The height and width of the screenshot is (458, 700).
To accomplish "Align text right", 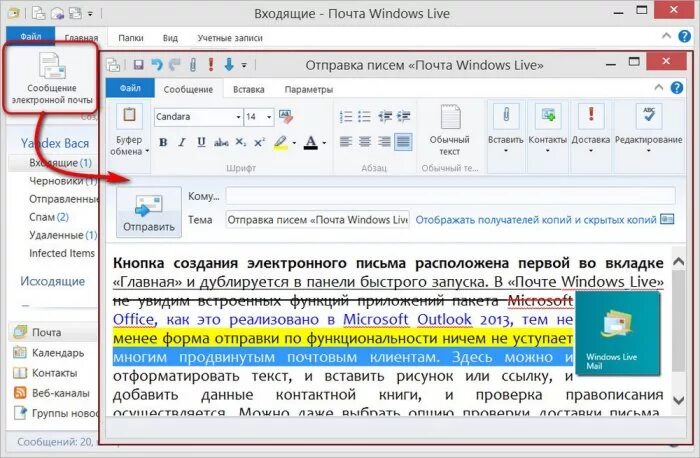I will [x=384, y=142].
